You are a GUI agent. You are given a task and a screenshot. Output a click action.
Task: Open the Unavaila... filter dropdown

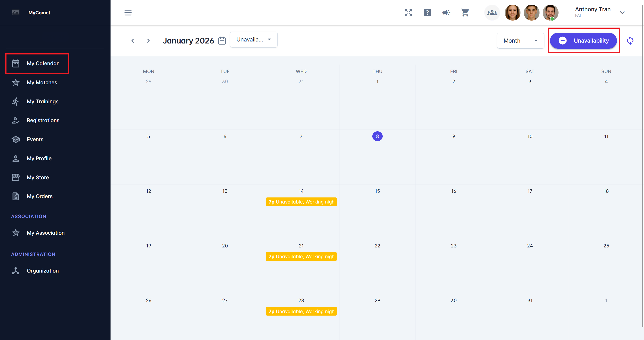coord(254,39)
